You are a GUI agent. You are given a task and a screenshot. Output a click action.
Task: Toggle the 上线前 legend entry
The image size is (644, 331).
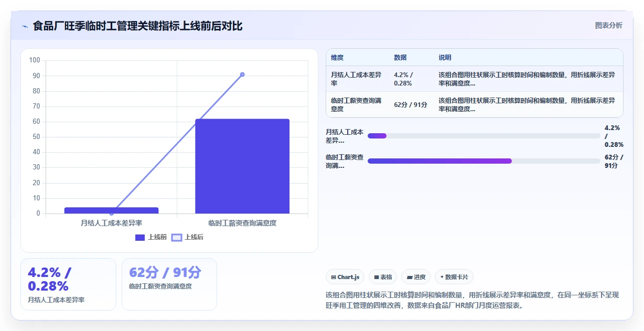(151, 237)
